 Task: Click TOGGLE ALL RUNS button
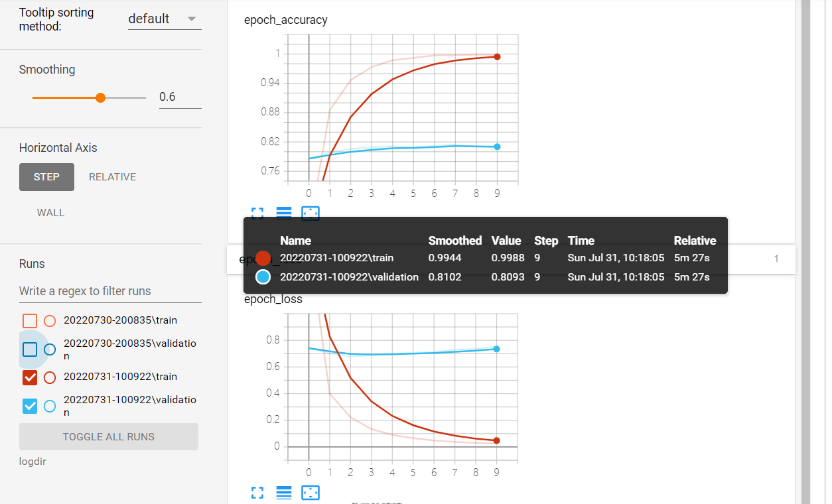point(109,437)
